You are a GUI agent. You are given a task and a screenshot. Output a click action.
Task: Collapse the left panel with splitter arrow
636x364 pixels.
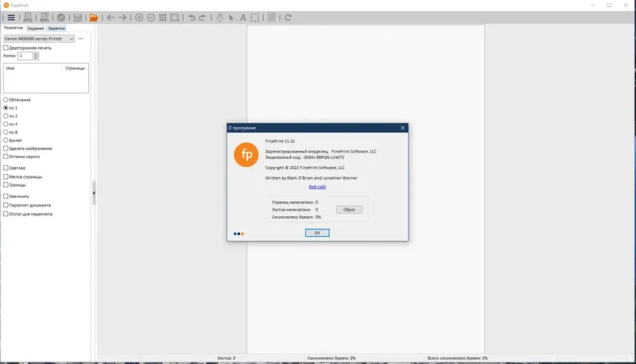[94, 193]
